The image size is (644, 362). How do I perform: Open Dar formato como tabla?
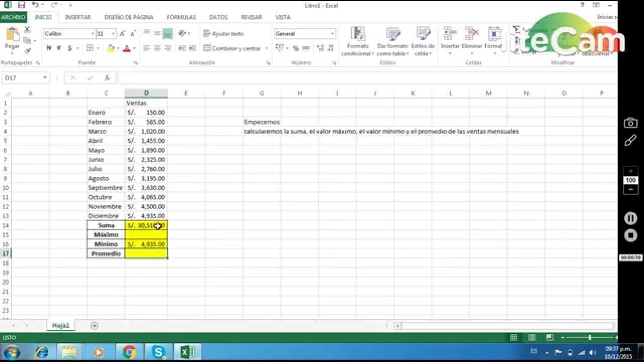tap(392, 42)
